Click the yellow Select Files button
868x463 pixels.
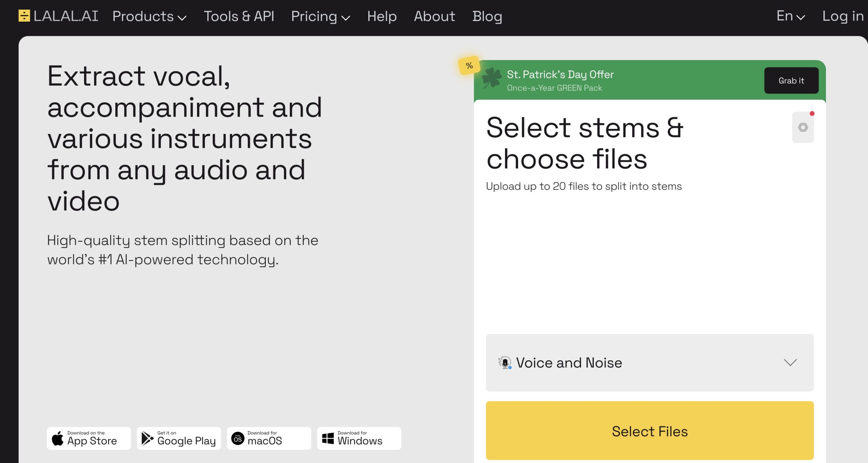649,431
